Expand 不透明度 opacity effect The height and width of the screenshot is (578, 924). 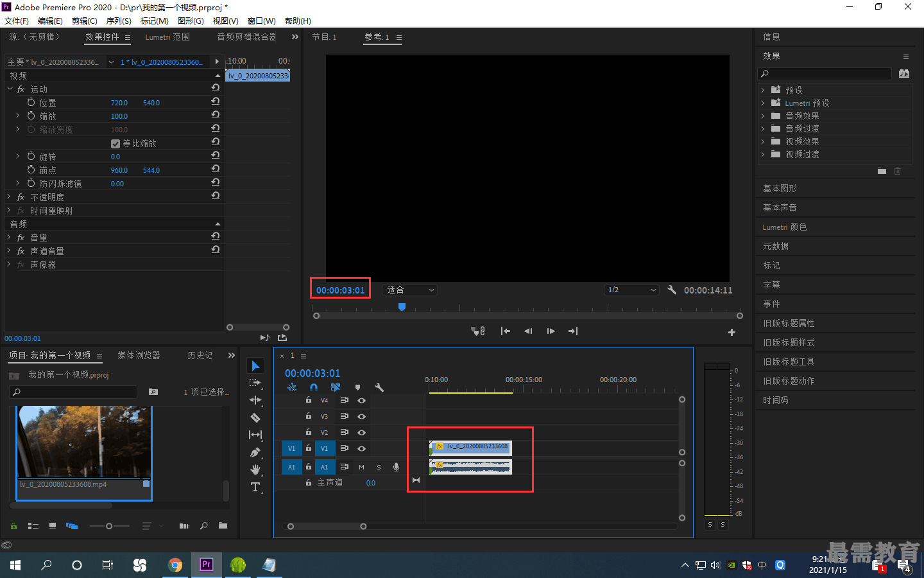(9, 197)
